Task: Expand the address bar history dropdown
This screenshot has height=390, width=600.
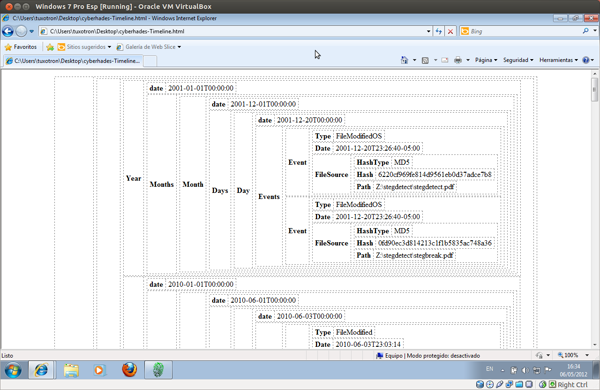Action: click(x=428, y=31)
